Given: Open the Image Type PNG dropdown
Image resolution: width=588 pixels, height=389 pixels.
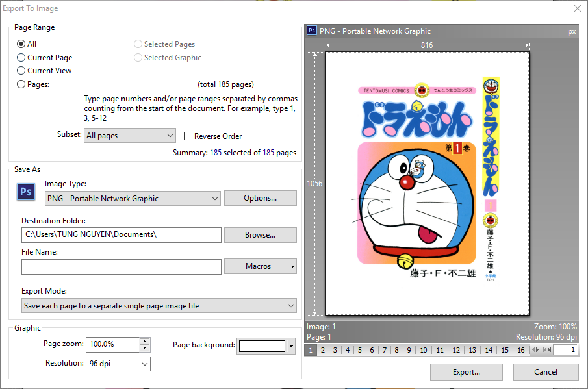Looking at the screenshot, I should coord(133,198).
